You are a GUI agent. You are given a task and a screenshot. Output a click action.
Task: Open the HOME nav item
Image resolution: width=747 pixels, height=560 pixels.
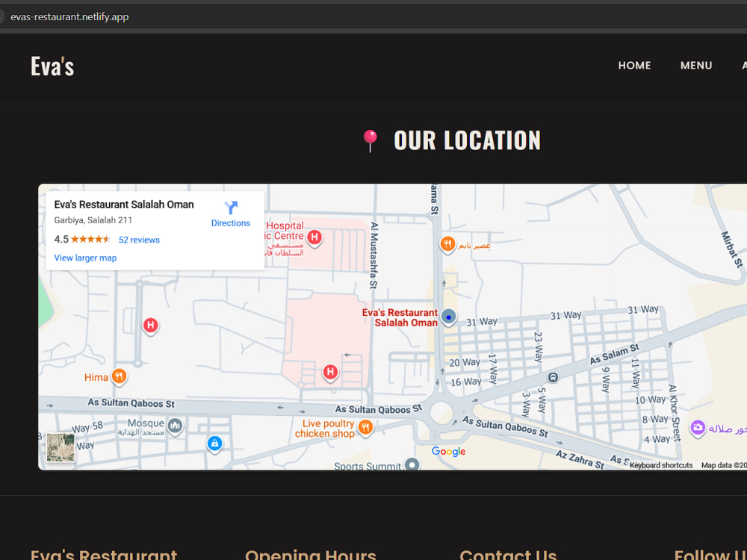click(634, 66)
